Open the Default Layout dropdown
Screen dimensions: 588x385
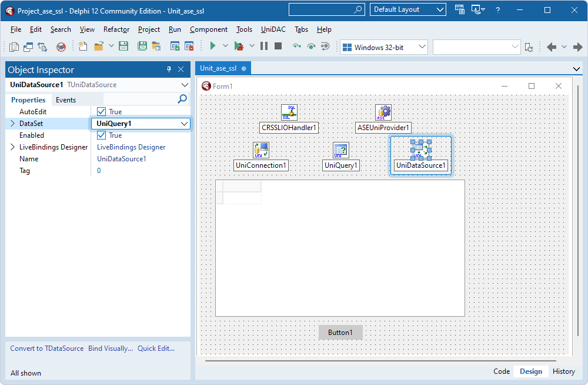coord(438,9)
